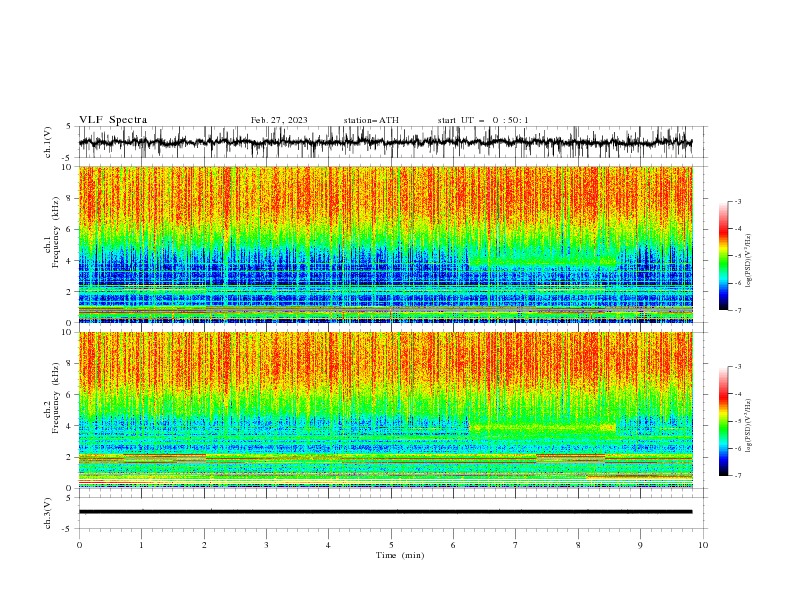Click the "VLF Spectra" plot title
Image resolution: width=792 pixels, height=612 pixels.
click(x=113, y=120)
